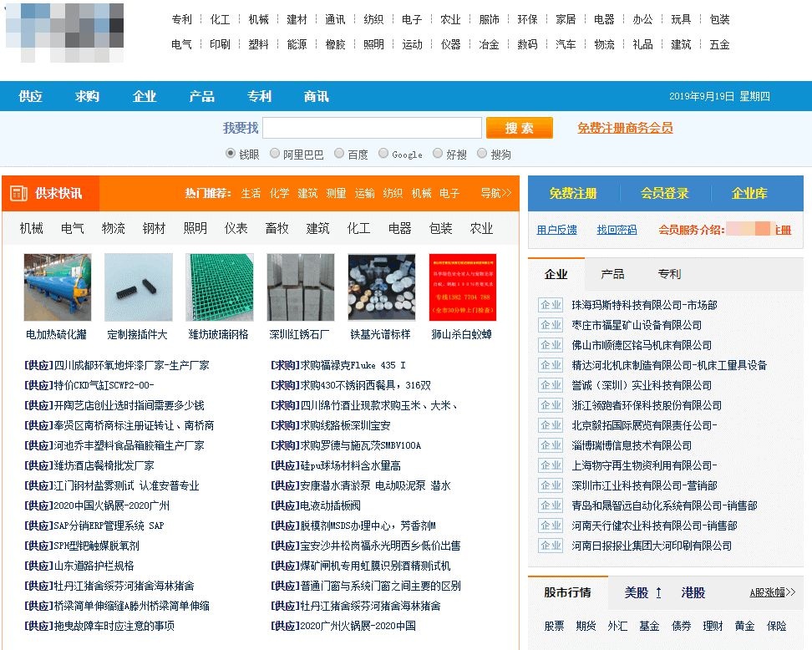Screen dimensions: 812x650
Task: Open the red 狮山杀白蚁蟑 ad image
Action: point(462,287)
